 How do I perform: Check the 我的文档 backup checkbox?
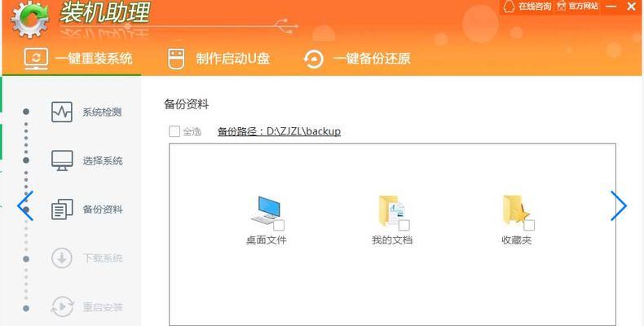(404, 225)
